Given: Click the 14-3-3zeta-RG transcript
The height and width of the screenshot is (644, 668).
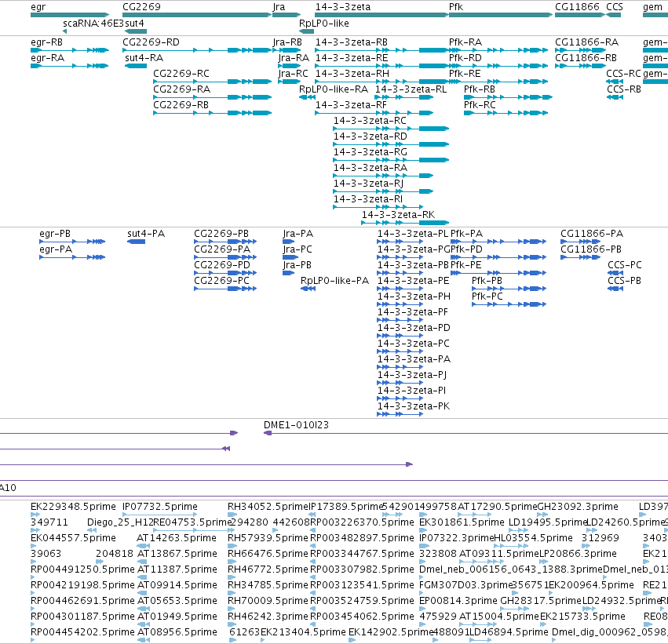Looking at the screenshot, I should point(391,160).
